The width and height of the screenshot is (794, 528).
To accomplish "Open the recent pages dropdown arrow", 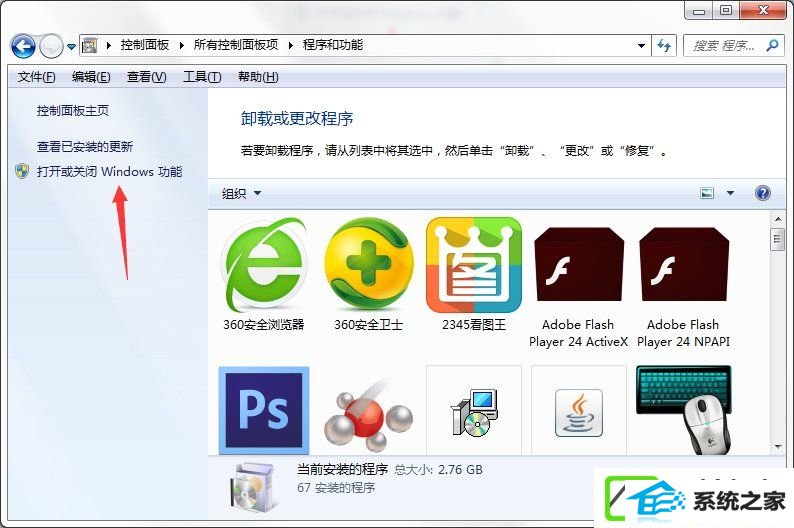I will point(71,47).
